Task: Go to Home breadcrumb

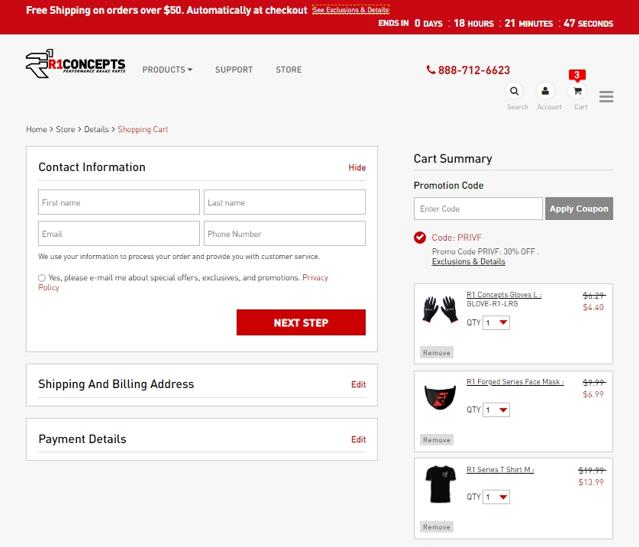Action: (x=37, y=129)
